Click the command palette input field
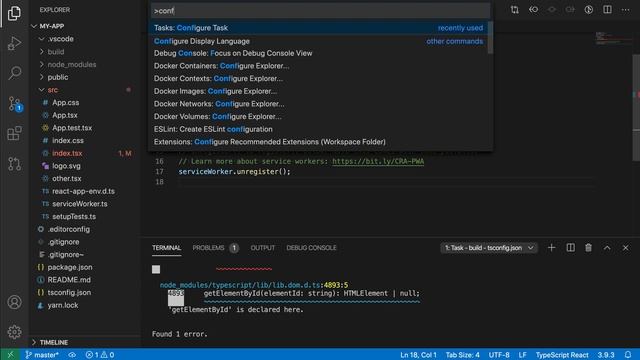Screen dimensions: 640x360 [320, 11]
